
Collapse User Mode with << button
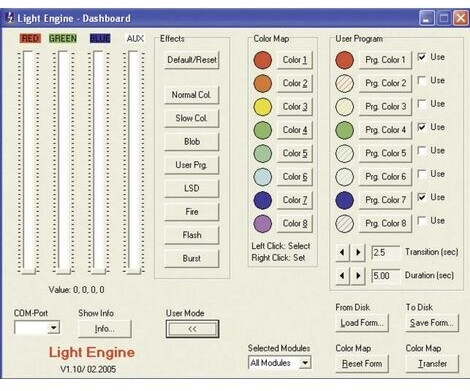tap(192, 329)
